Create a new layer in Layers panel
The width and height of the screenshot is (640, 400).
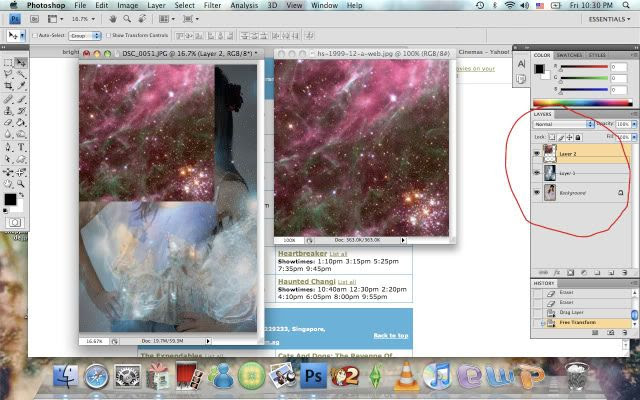[611, 273]
